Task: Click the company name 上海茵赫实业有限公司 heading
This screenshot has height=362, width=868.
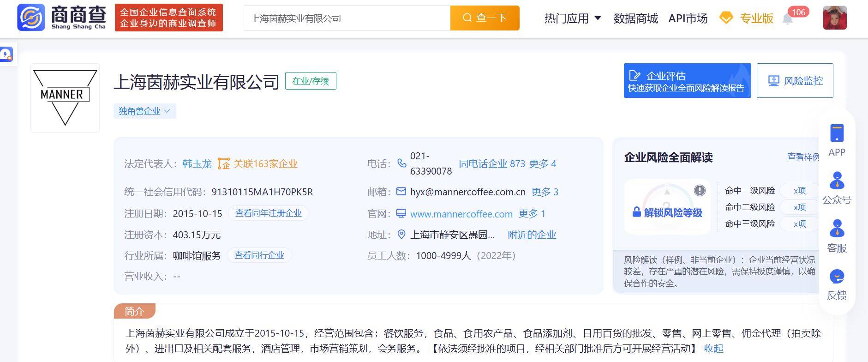Action: [197, 82]
